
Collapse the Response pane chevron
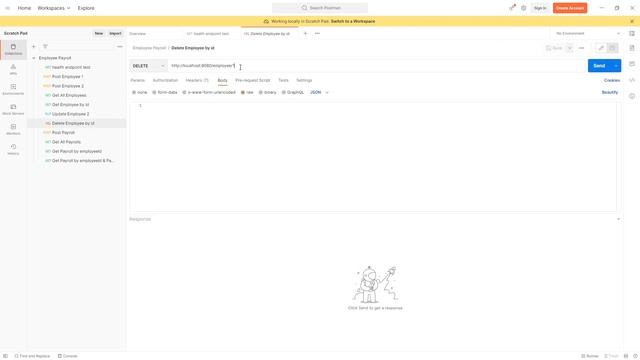(x=618, y=219)
